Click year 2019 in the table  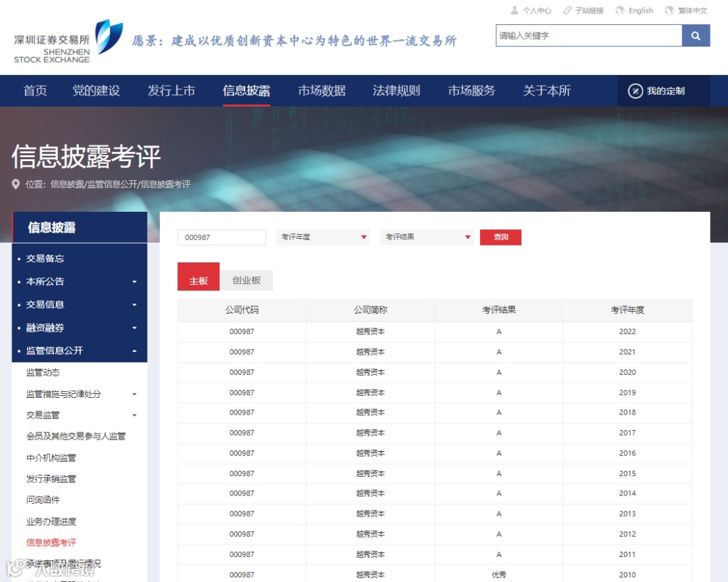coord(628,392)
